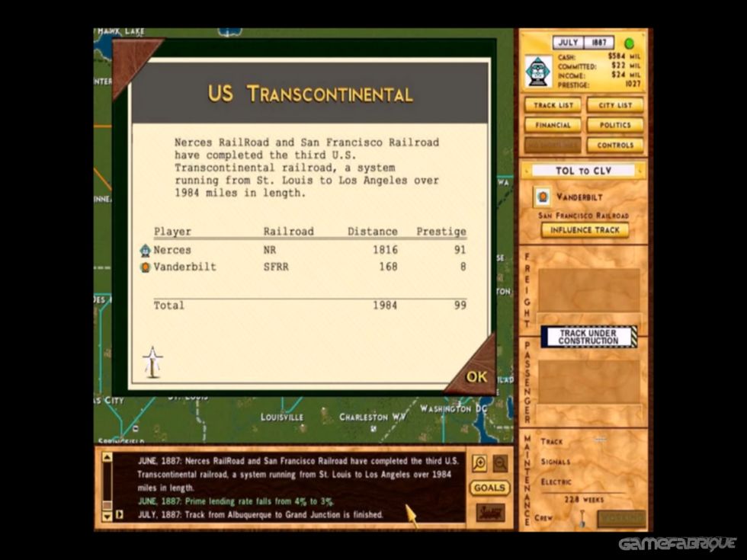Click the Total distance value 1984

tap(385, 306)
